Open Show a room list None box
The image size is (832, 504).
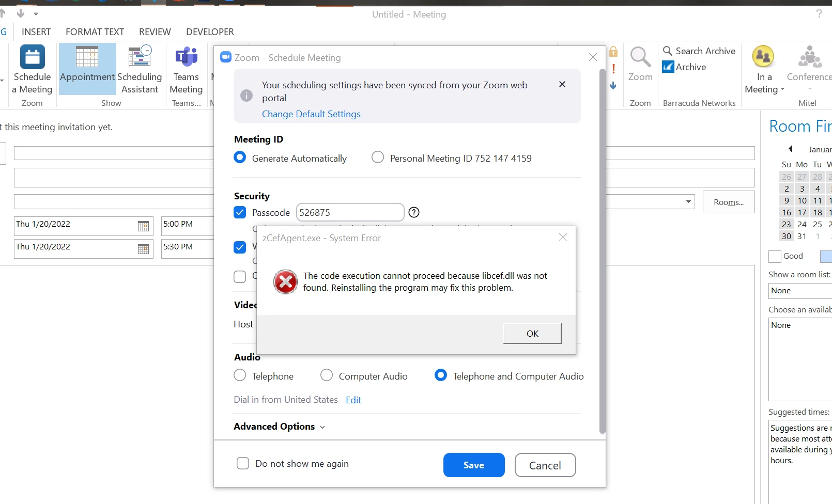[x=800, y=291]
